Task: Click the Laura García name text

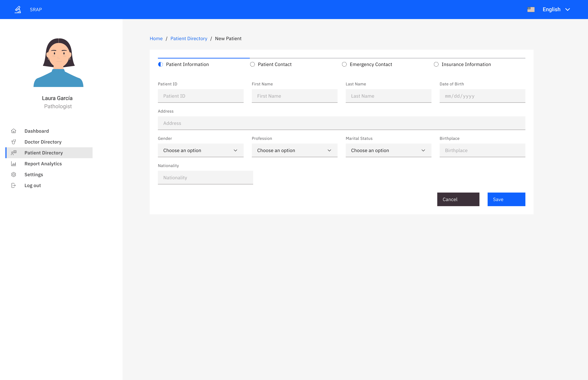Action: click(57, 98)
